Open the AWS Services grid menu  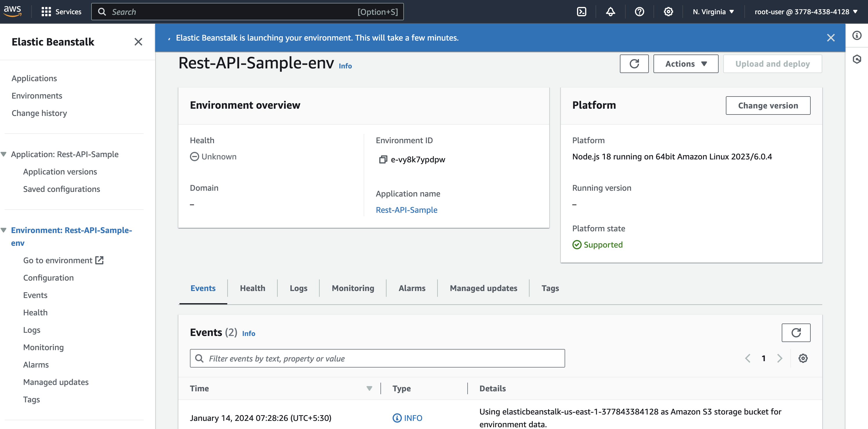(x=46, y=12)
